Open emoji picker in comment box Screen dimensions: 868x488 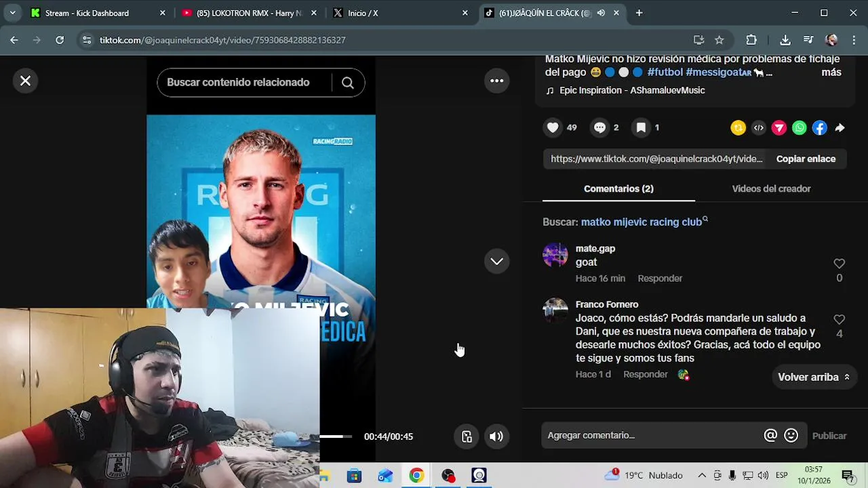pos(791,436)
